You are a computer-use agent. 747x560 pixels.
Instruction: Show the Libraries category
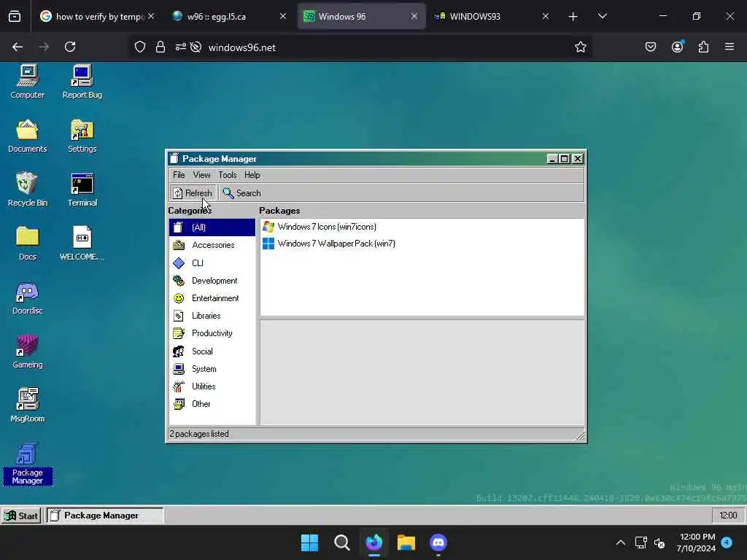pyautogui.click(x=212, y=316)
